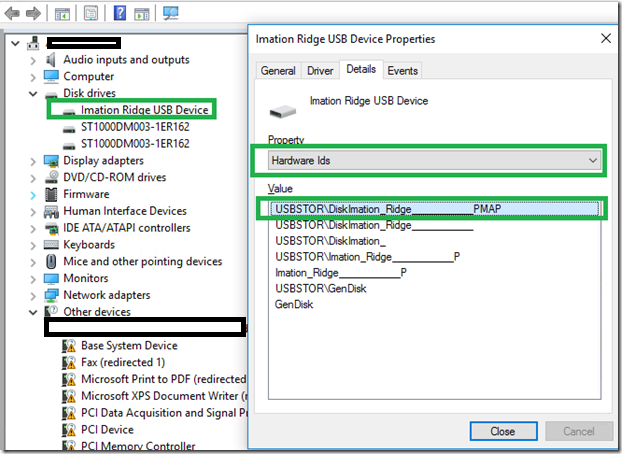Image resolution: width=622 pixels, height=454 pixels.
Task: Expand Mice and other pointing devices
Action: tap(33, 262)
